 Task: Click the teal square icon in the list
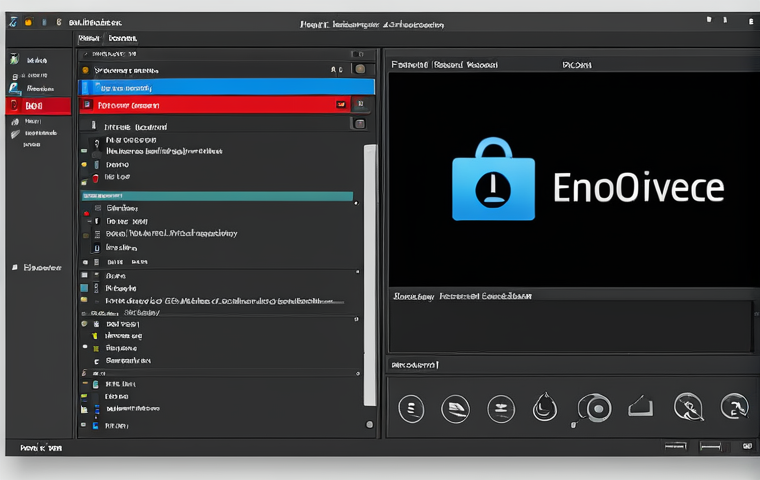click(x=84, y=288)
